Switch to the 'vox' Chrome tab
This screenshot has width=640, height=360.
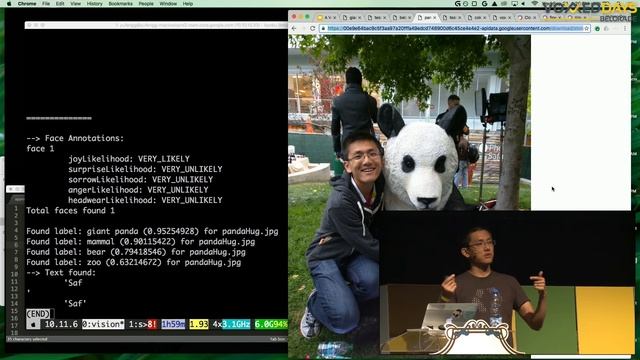[x=502, y=18]
